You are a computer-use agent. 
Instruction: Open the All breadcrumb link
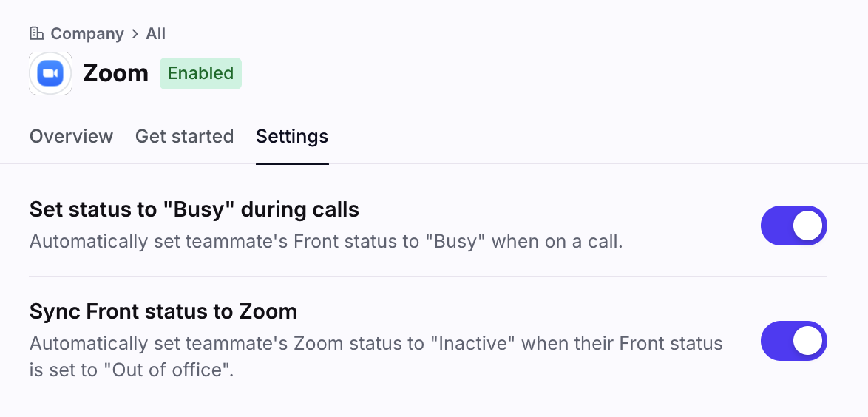[155, 33]
